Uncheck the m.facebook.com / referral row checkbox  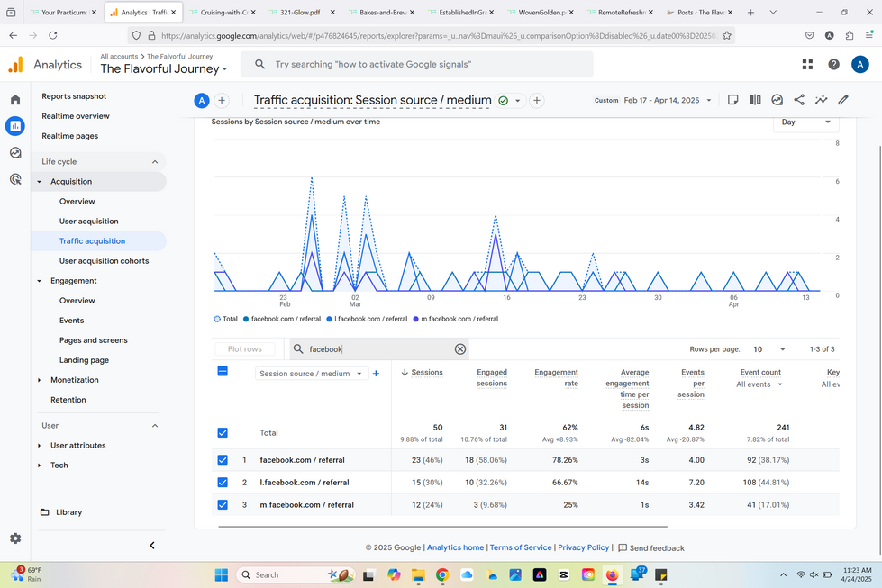(223, 505)
